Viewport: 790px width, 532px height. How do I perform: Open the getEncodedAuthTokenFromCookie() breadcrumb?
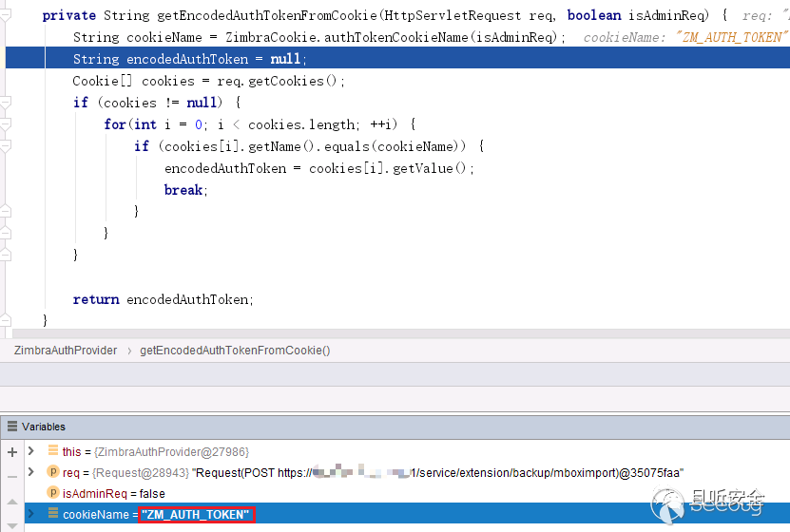(x=235, y=351)
